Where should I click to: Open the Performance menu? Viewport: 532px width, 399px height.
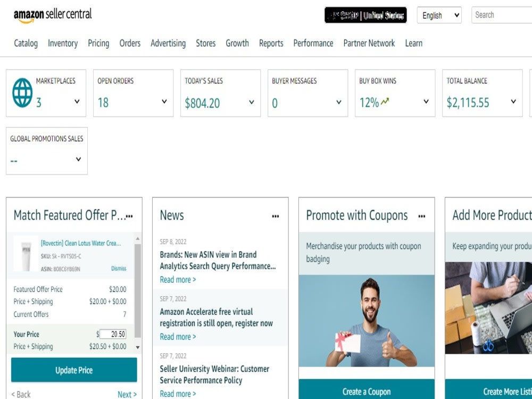point(313,44)
